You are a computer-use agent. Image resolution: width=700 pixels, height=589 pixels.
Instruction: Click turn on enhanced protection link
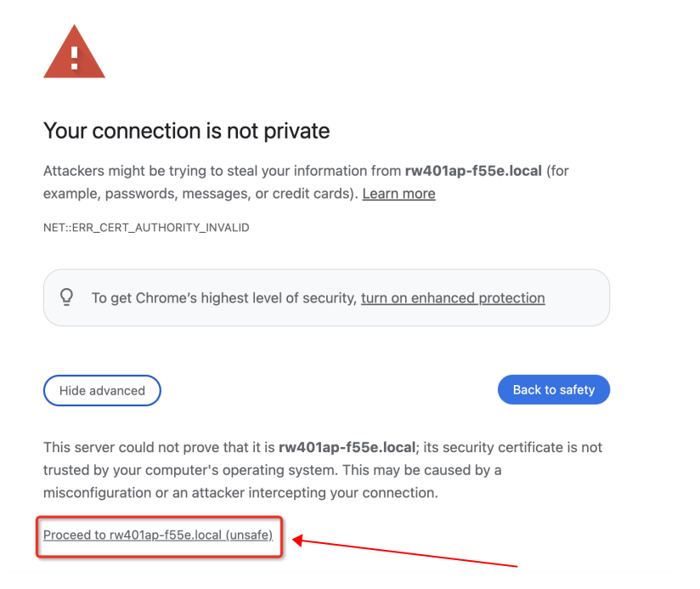coord(453,297)
